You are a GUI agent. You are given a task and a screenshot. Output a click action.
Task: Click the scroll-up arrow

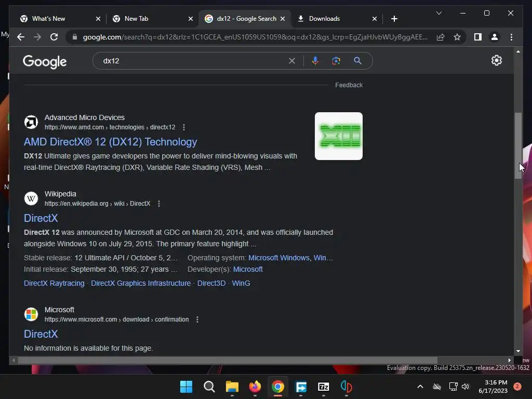pyautogui.click(x=518, y=51)
